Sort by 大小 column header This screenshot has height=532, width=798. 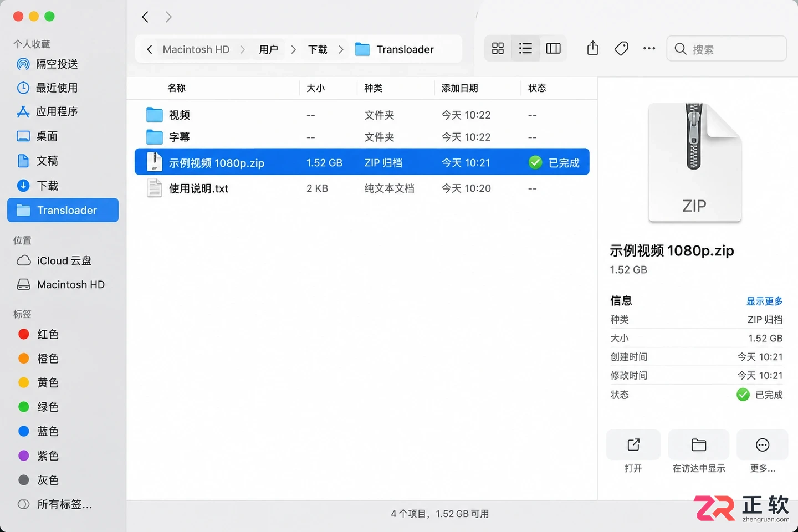pos(316,88)
